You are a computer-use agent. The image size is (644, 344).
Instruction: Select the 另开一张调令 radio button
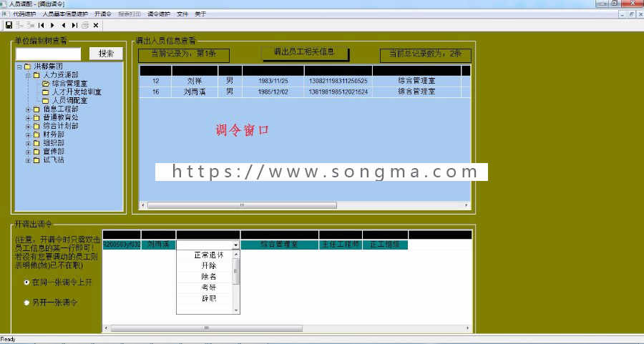coord(26,303)
